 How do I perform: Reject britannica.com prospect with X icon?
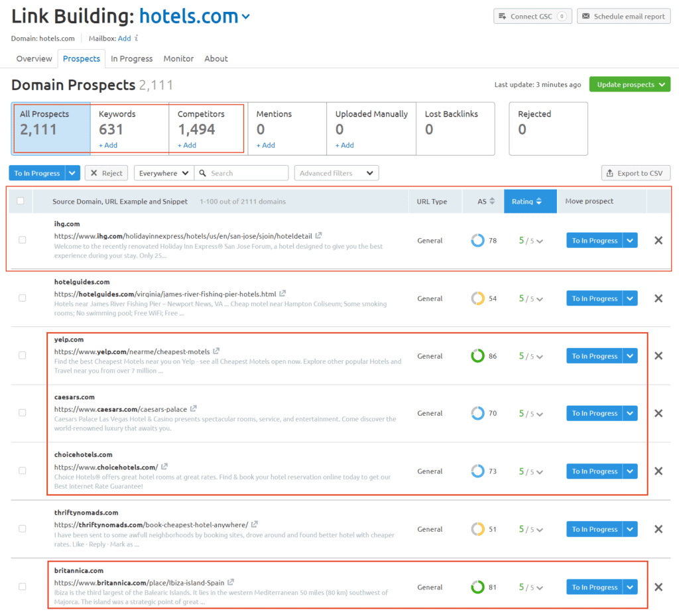click(658, 587)
